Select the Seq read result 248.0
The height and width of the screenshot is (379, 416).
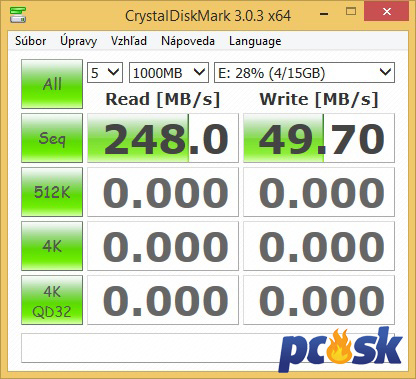(x=163, y=138)
